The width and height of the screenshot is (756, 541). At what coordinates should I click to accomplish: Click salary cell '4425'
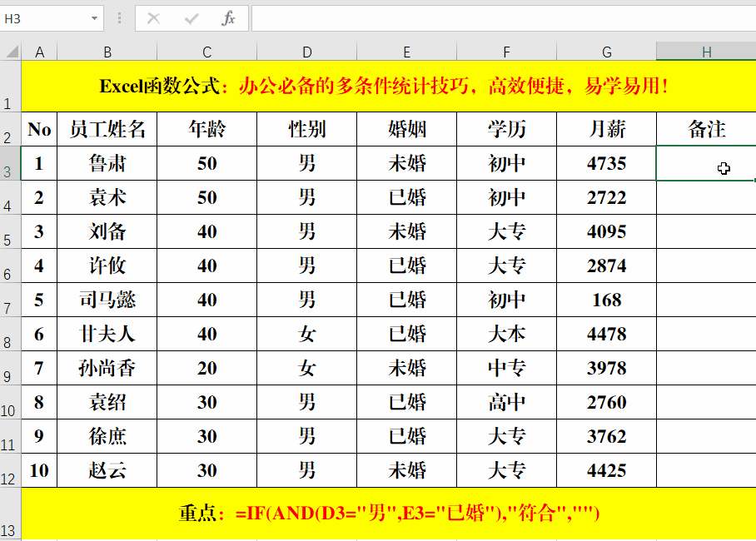(x=606, y=470)
